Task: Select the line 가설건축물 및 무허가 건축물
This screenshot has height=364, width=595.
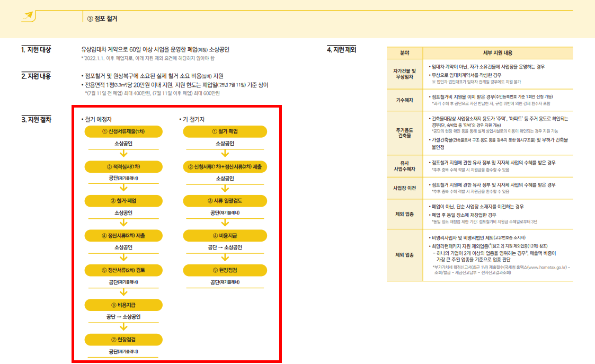Action: (x=499, y=144)
